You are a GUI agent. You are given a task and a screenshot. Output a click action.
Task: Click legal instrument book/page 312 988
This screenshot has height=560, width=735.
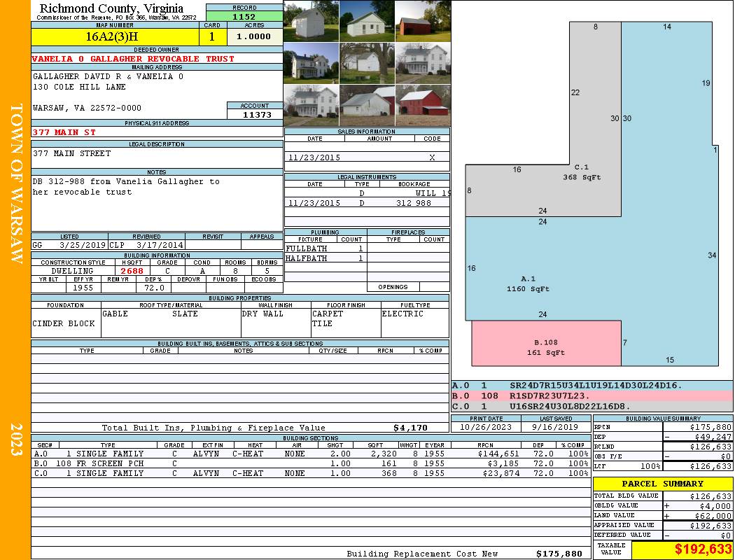pyautogui.click(x=414, y=203)
